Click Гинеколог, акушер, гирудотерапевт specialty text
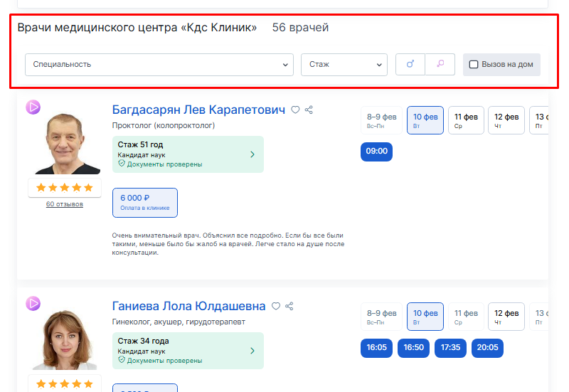The height and width of the screenshot is (392, 569). [179, 322]
